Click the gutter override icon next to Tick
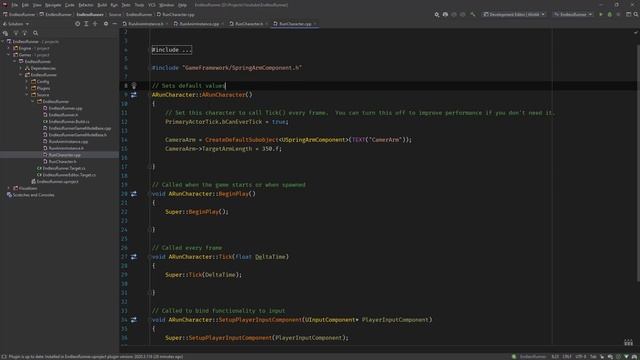Viewport: 640px width, 360px height. click(x=134, y=257)
